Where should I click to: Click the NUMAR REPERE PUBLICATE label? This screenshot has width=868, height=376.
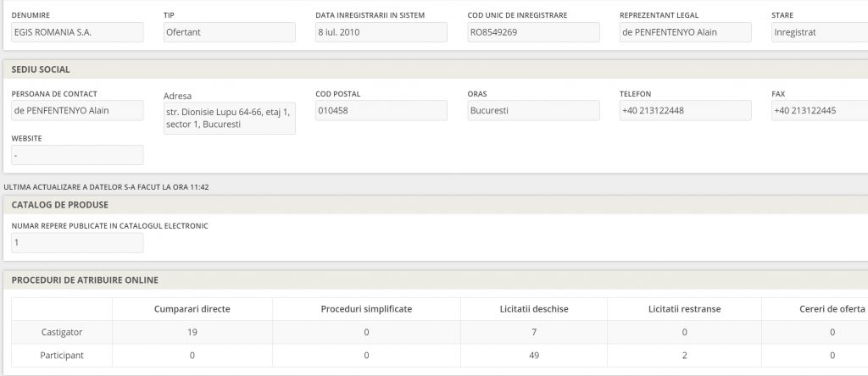pos(109,226)
